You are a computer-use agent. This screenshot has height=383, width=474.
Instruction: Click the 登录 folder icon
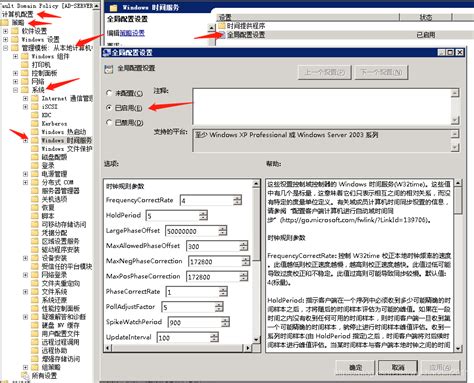35,165
